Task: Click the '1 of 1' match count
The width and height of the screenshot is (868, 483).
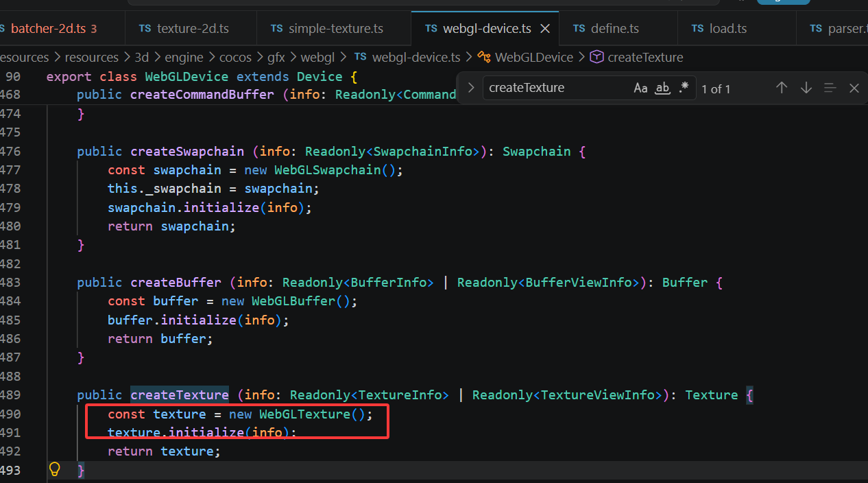Action: (716, 89)
